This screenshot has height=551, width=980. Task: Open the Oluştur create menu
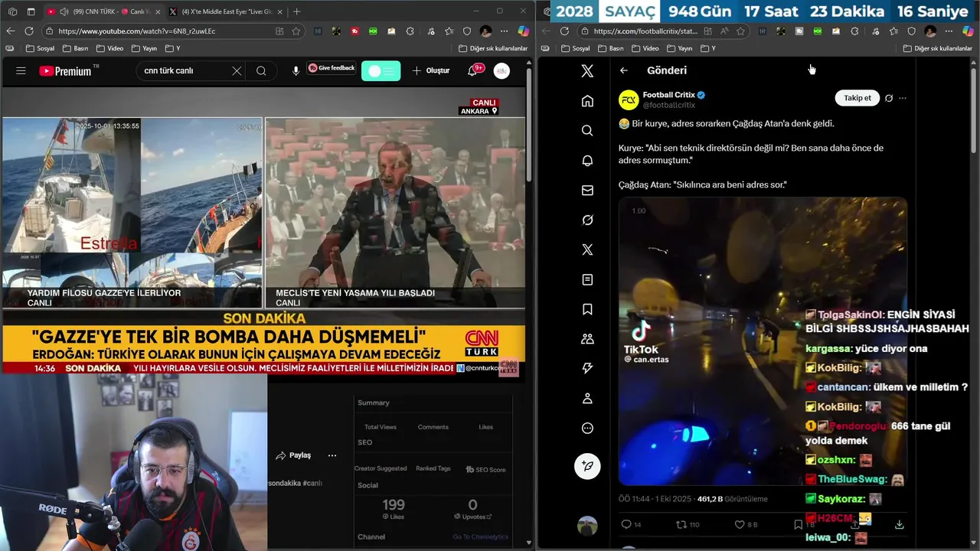[431, 70]
